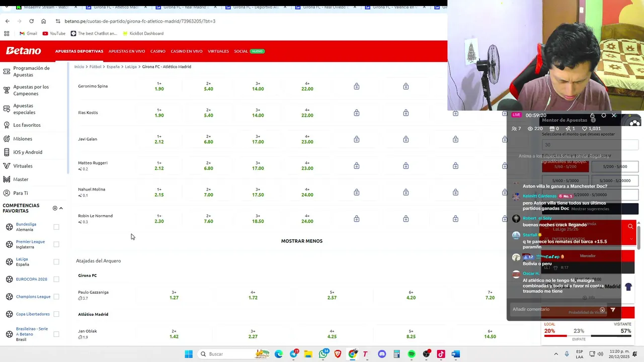Show hidden system tray icons
Viewport: 644px width, 362px height.
click(556, 354)
